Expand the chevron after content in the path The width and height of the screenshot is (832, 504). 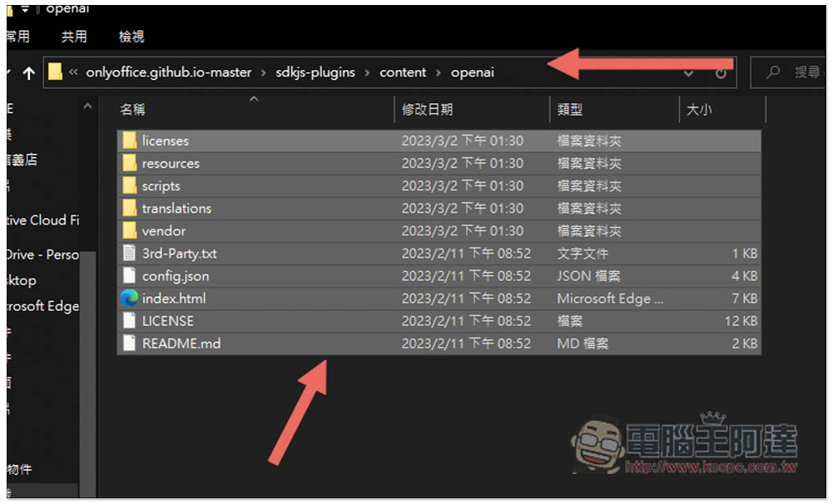click(438, 72)
